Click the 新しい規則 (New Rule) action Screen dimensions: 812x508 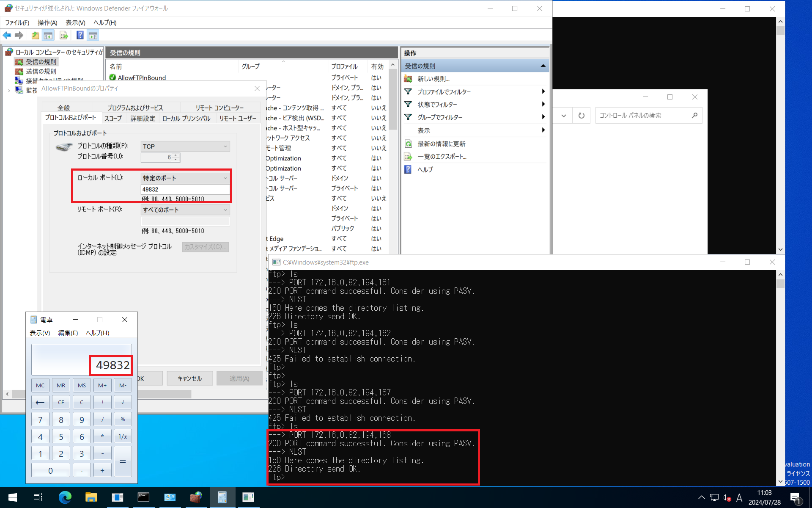point(433,79)
